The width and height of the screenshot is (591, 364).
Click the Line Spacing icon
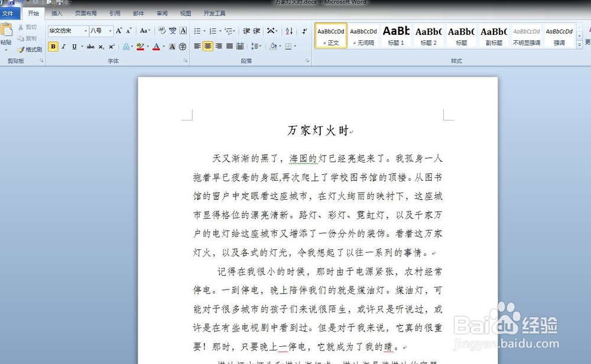click(x=255, y=46)
